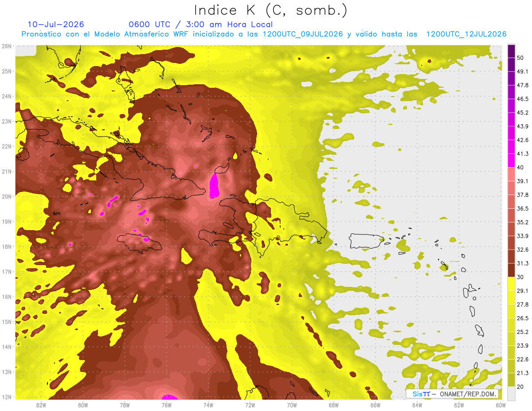Click the colorbar value 25.2
Viewport: 532px width, 411px height.
pos(523,332)
